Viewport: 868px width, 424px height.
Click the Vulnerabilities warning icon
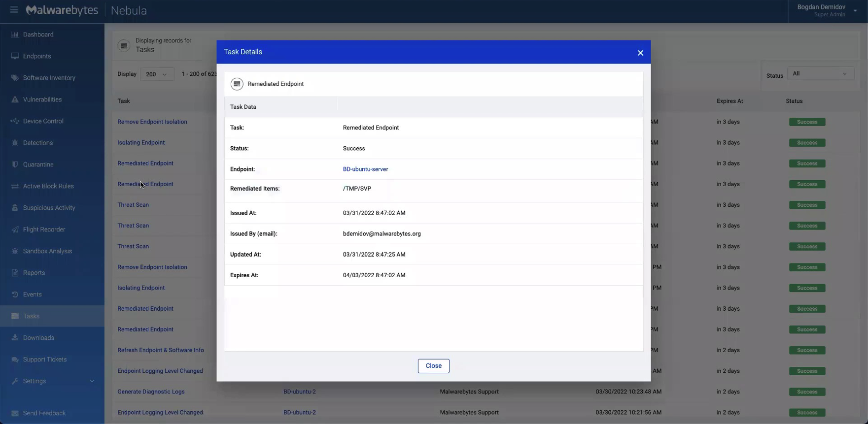[15, 99]
